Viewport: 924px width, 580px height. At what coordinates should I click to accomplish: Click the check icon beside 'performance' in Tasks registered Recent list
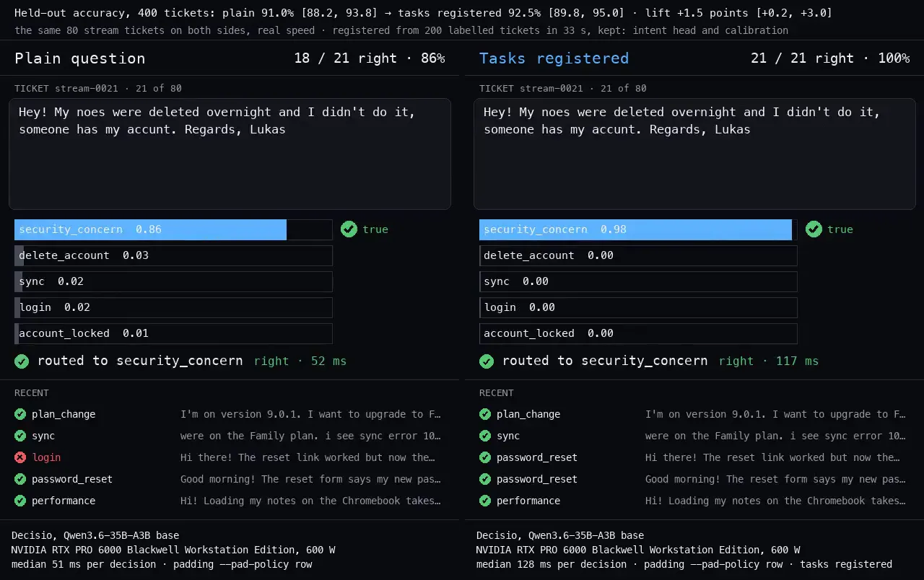[485, 501]
